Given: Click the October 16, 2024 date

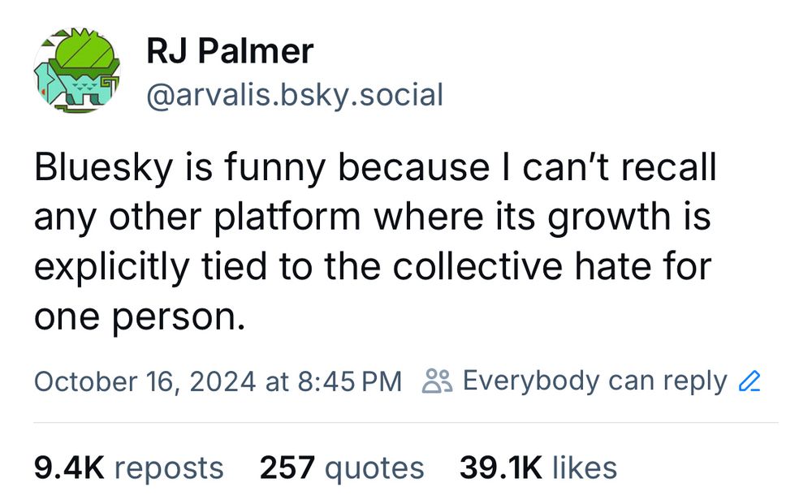Looking at the screenshot, I should point(145,382).
